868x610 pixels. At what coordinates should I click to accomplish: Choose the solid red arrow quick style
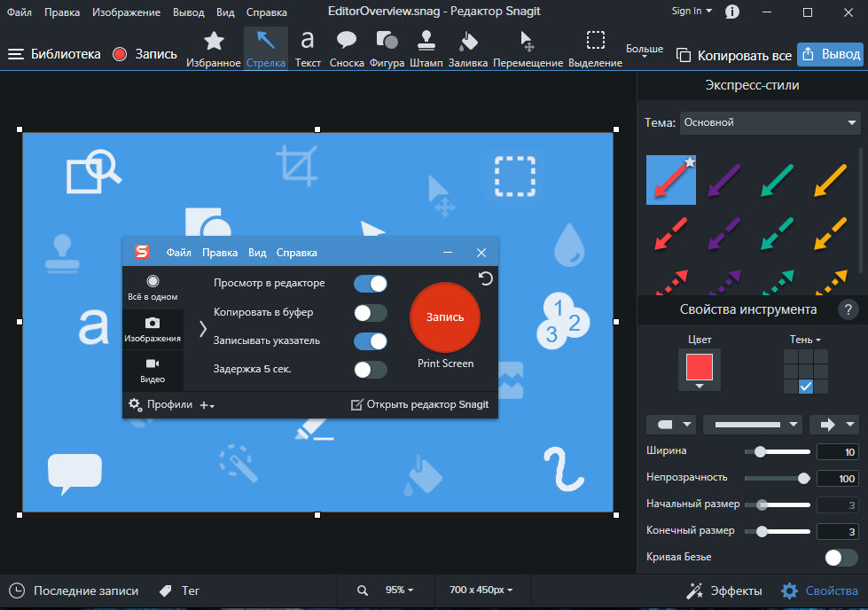pyautogui.click(x=671, y=180)
